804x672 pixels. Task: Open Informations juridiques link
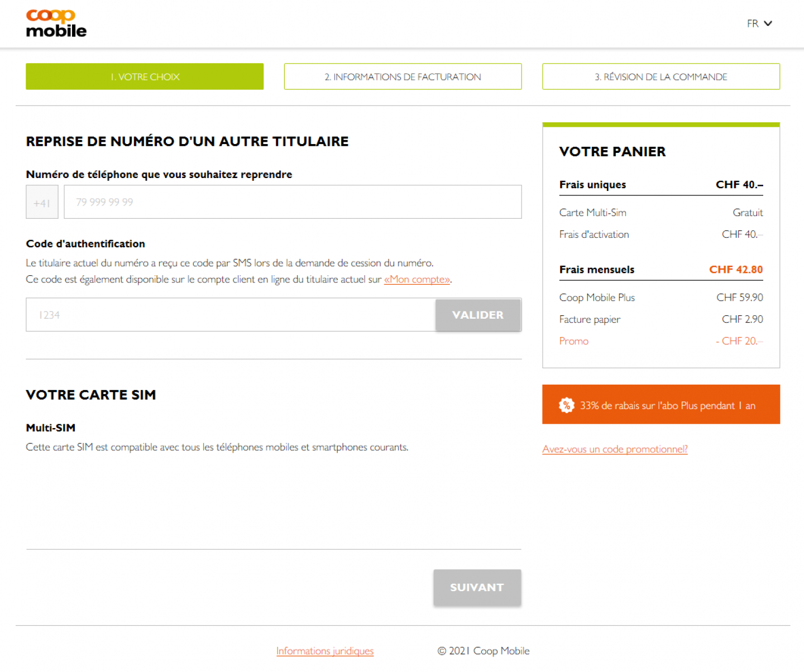325,651
